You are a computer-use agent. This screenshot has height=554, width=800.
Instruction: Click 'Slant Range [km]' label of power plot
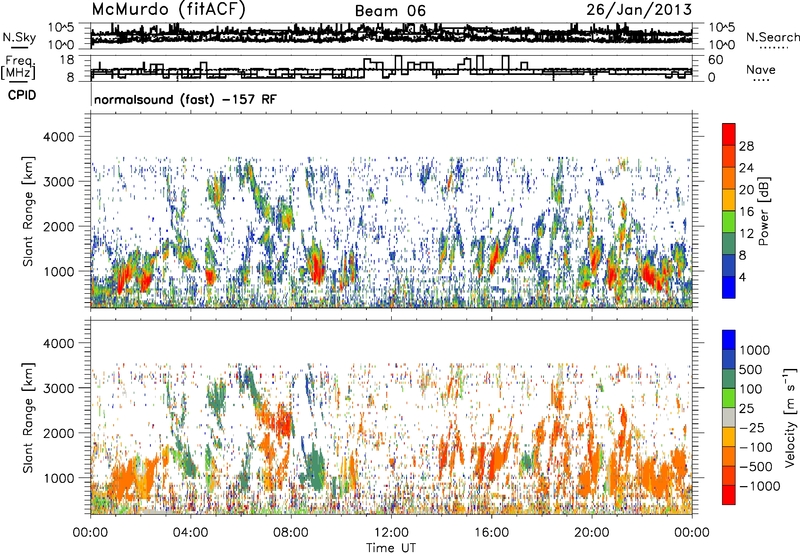point(28,211)
